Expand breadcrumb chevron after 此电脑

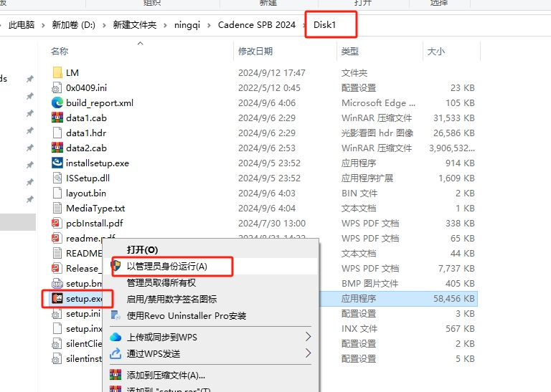coord(43,25)
